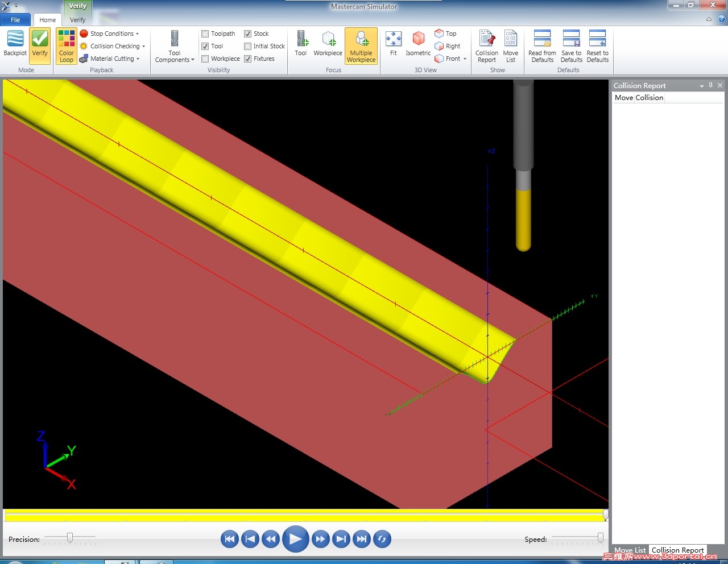Enable the Toolpath visibility checkbox
This screenshot has height=564, width=728.
click(205, 34)
